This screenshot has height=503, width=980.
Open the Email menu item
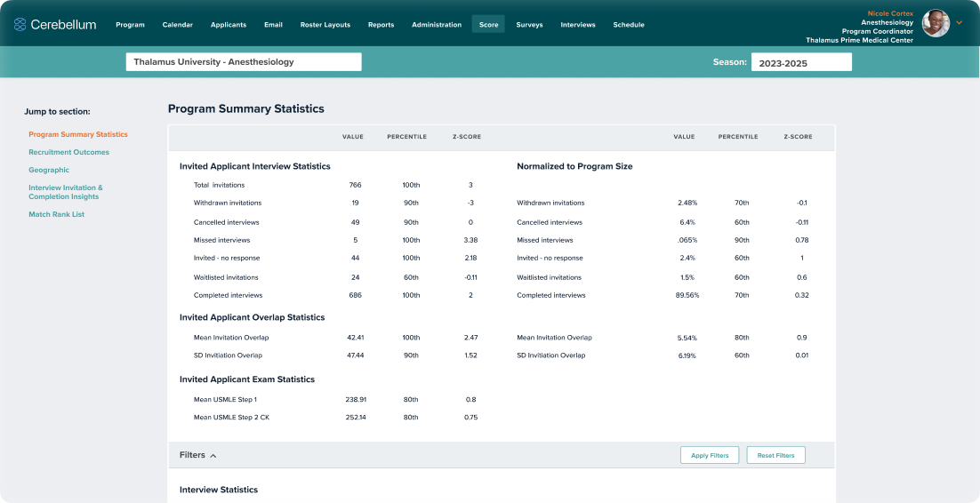tap(273, 25)
